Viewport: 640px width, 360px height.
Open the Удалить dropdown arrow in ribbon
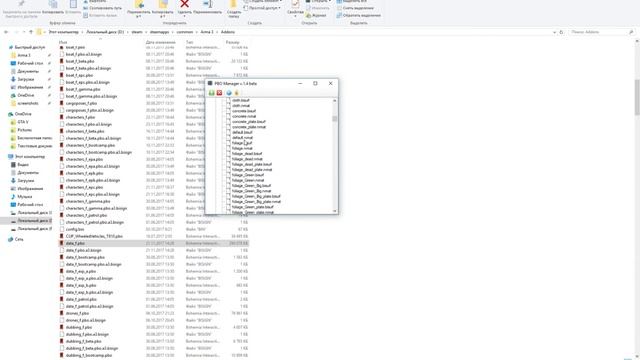pos(184,16)
